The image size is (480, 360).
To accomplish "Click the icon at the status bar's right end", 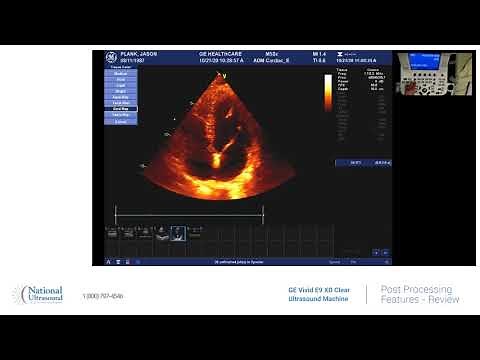I will [387, 262].
